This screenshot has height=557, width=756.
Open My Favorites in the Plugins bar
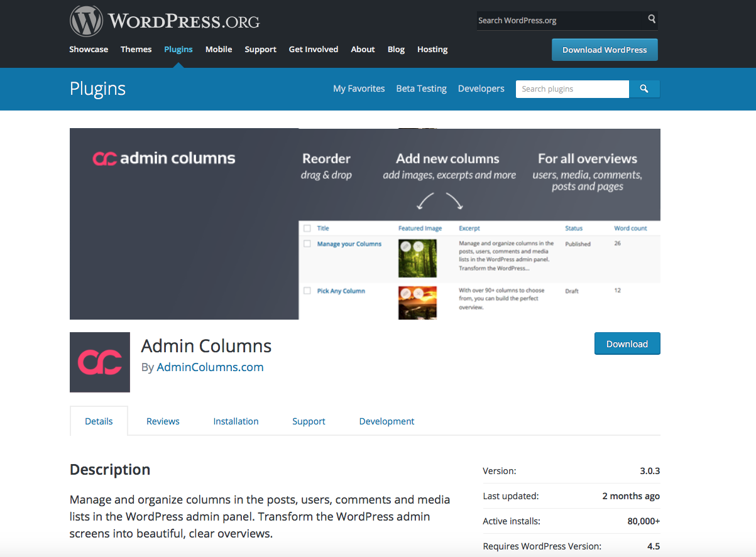(359, 89)
